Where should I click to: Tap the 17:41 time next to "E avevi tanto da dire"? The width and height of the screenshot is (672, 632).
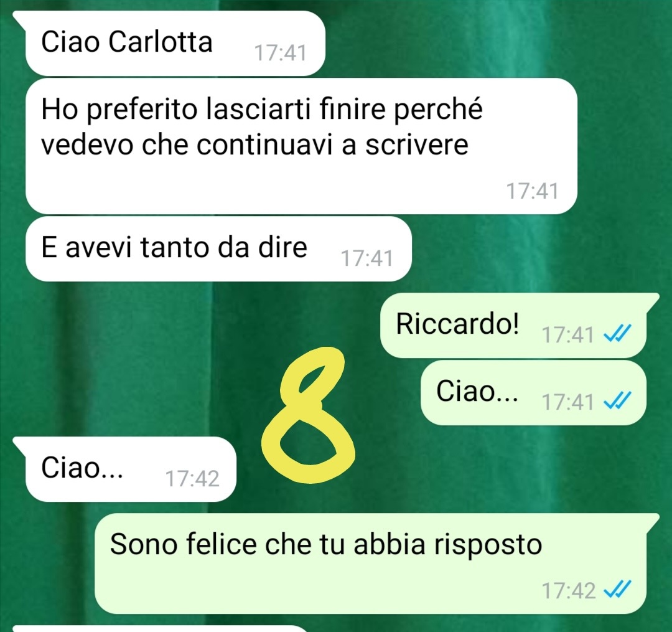[367, 258]
